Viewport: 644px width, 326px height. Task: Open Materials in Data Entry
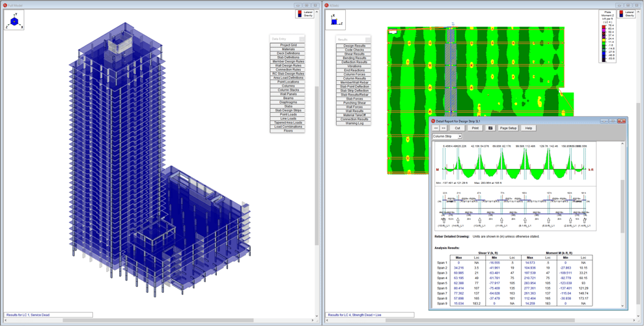pyautogui.click(x=288, y=50)
